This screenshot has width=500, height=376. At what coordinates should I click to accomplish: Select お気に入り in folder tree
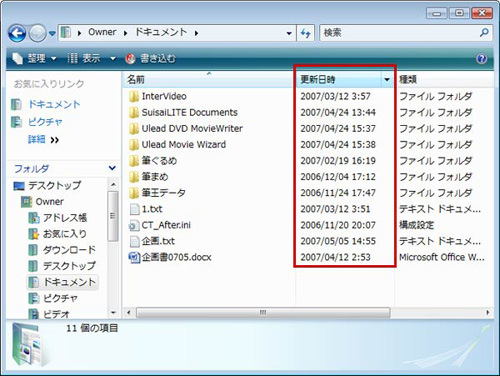click(x=65, y=234)
